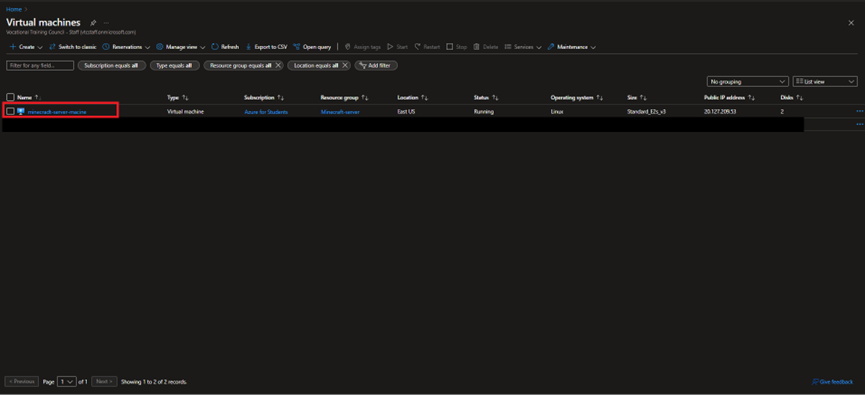865x395 pixels.
Task: Click the Next page button
Action: tap(104, 381)
